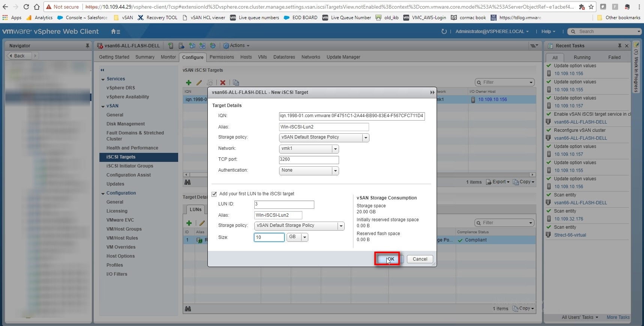Click the red delete target icon
The height and width of the screenshot is (326, 644).
pos(223,83)
